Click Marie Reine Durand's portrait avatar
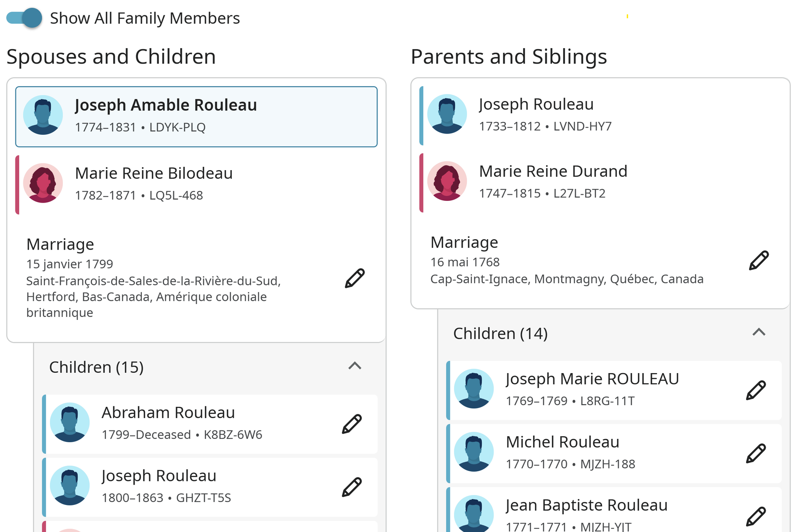Viewport: 799px width, 532px height. click(x=447, y=181)
